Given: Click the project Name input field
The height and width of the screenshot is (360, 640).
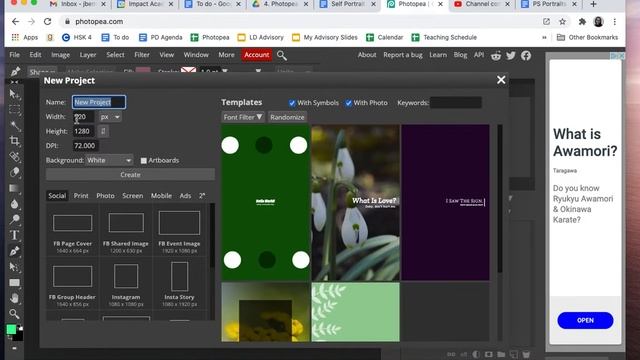Looking at the screenshot, I should tap(99, 102).
